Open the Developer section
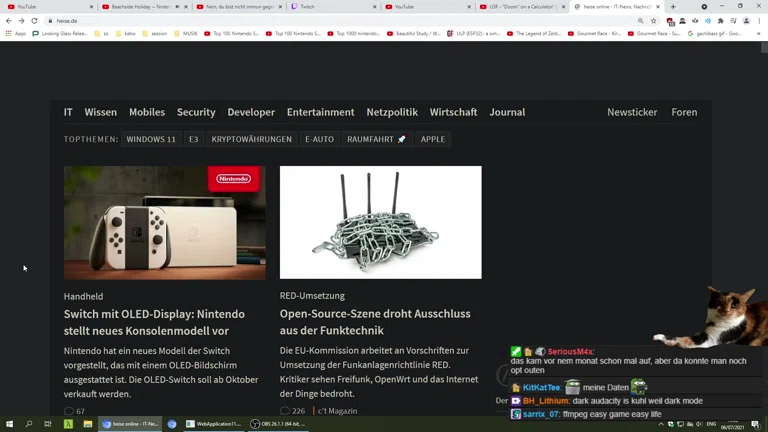 coord(251,112)
